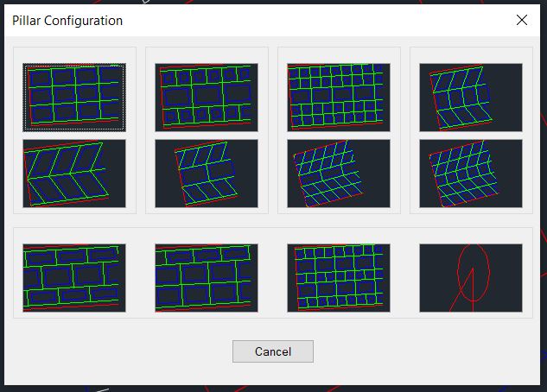Click the short white line in background canvas

click(x=102, y=389)
